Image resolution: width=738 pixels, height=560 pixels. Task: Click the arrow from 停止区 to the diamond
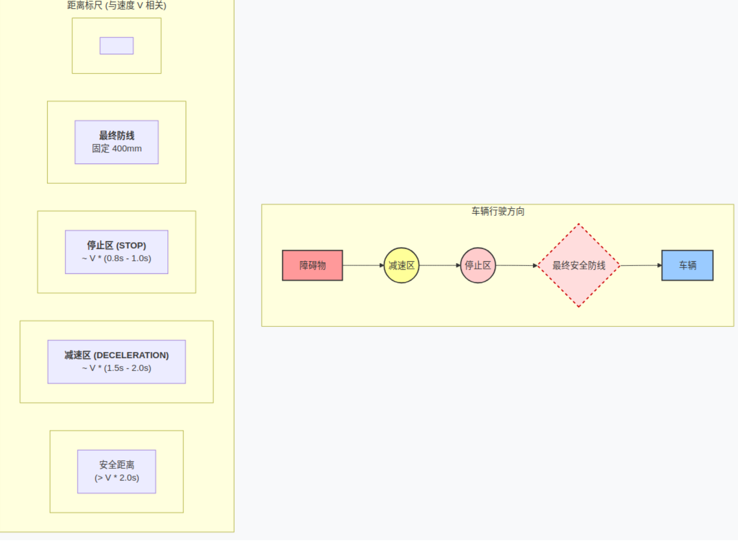[x=517, y=265]
